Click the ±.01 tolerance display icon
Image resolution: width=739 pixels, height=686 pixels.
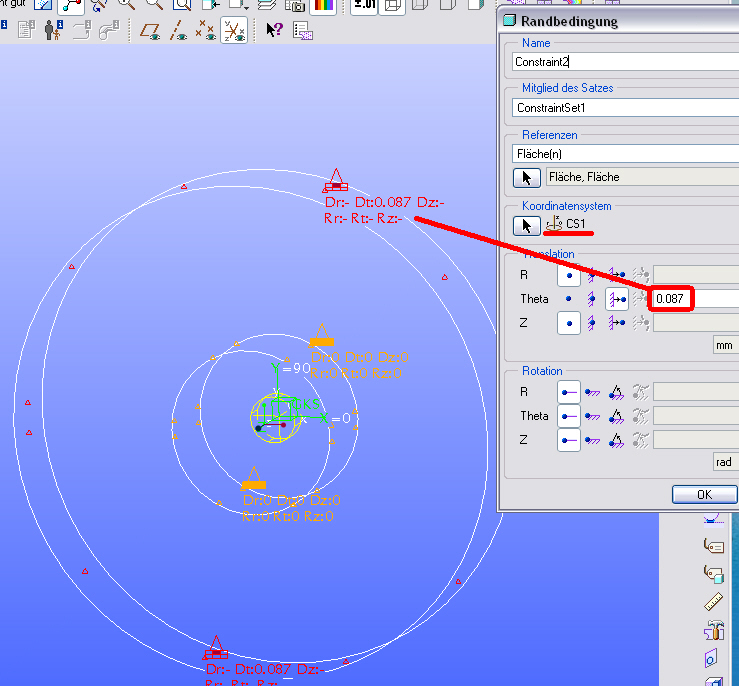click(x=364, y=6)
